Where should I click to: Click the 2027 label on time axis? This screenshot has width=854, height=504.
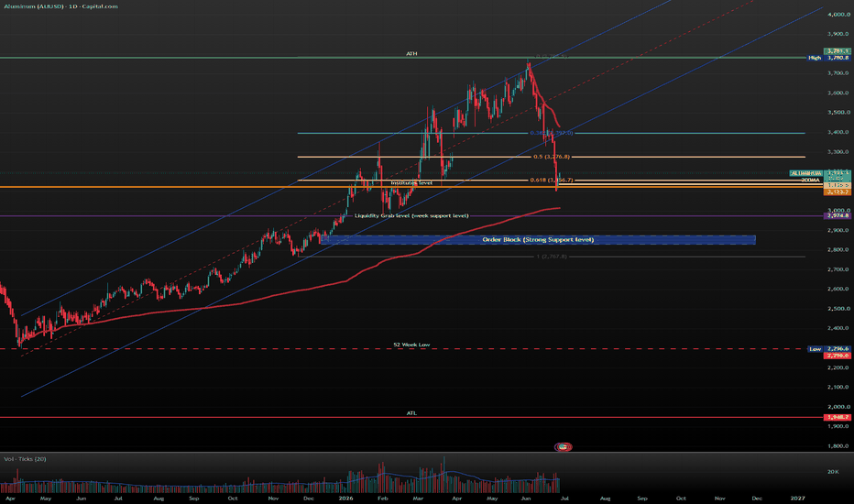pos(797,498)
